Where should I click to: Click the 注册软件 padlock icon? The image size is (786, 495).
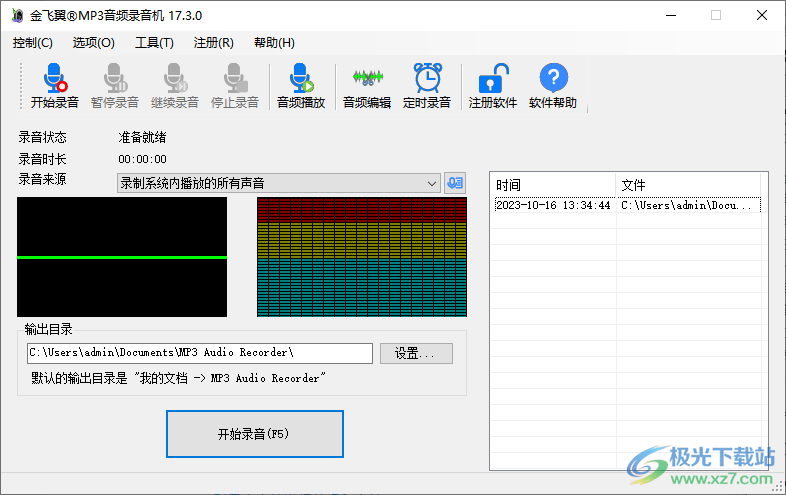coord(493,86)
